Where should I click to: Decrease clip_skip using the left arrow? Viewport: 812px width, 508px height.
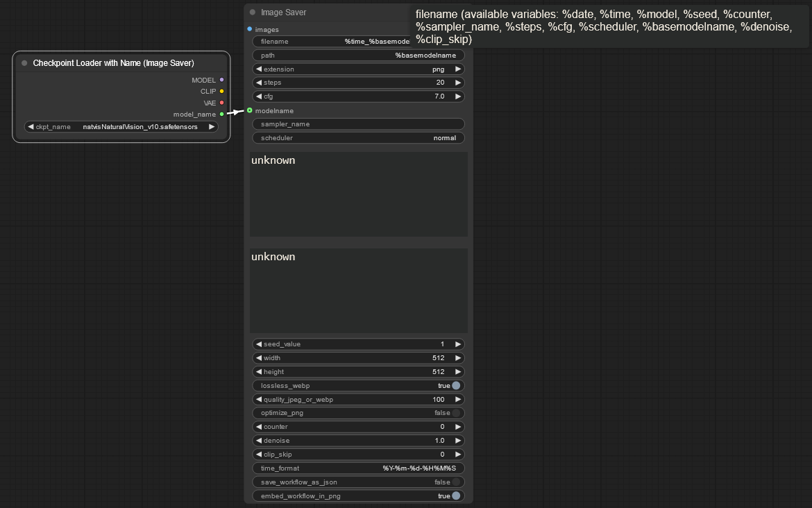(x=259, y=454)
